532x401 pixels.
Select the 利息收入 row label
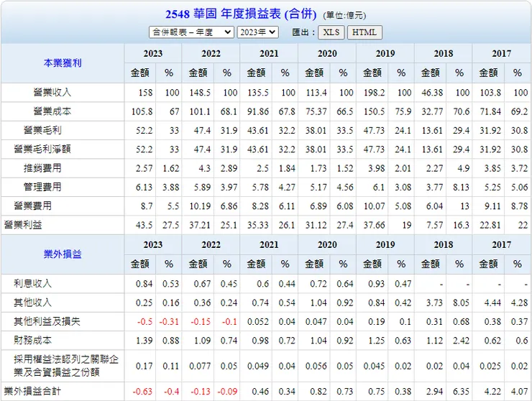[x=32, y=283]
